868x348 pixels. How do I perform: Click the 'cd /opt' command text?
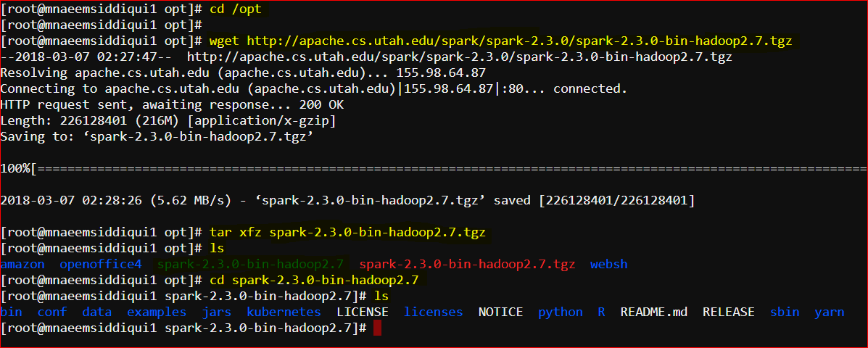tap(235, 9)
